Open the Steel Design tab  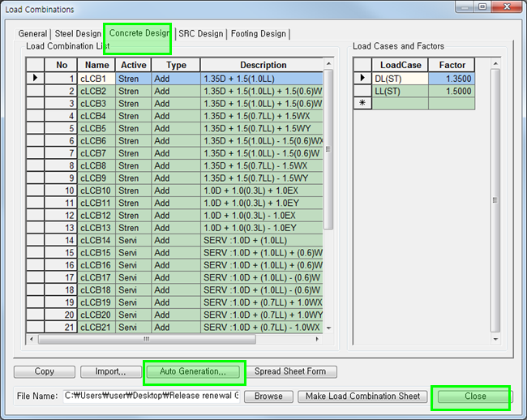[x=78, y=33]
